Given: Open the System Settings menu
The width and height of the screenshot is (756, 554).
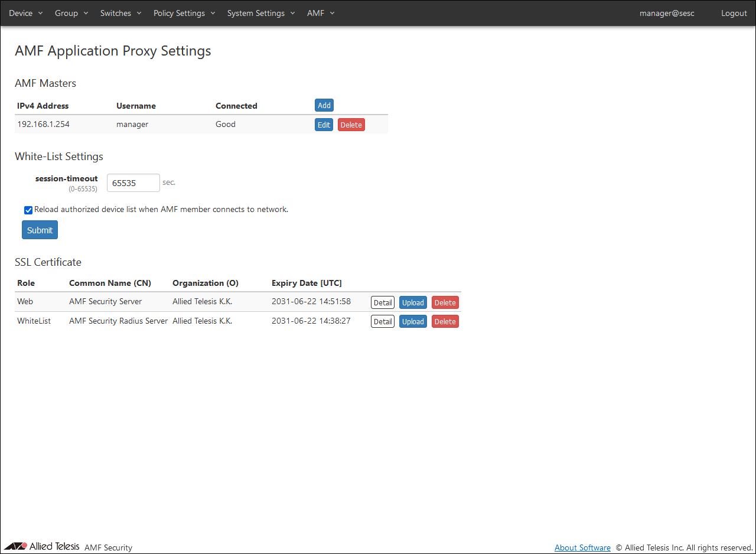Looking at the screenshot, I should point(261,13).
